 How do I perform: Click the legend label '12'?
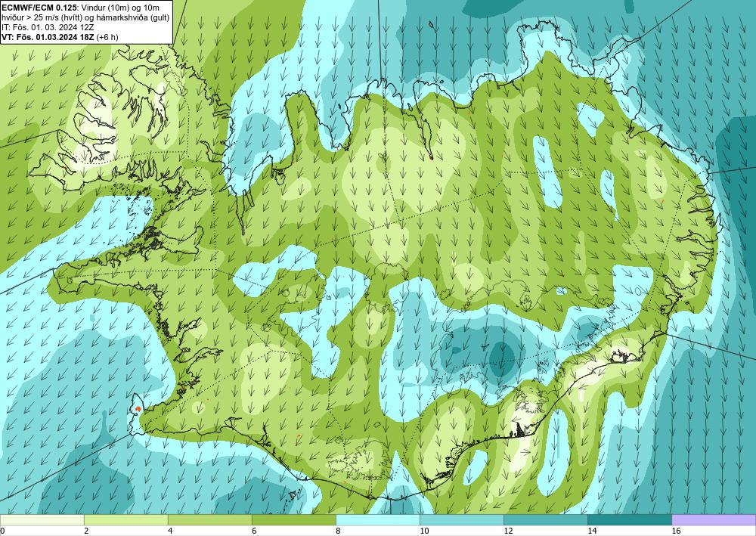[508, 531]
